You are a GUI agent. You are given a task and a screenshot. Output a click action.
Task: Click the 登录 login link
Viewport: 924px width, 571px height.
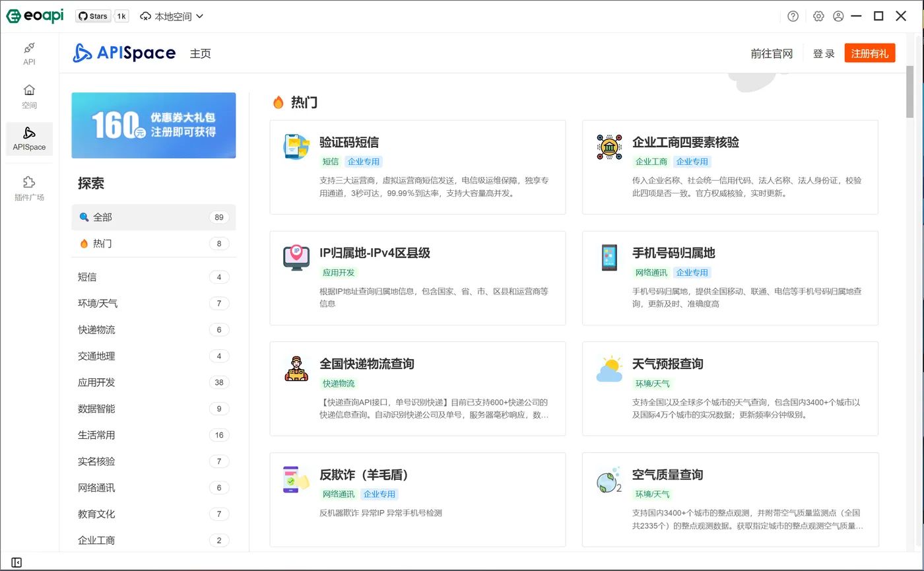[824, 53]
